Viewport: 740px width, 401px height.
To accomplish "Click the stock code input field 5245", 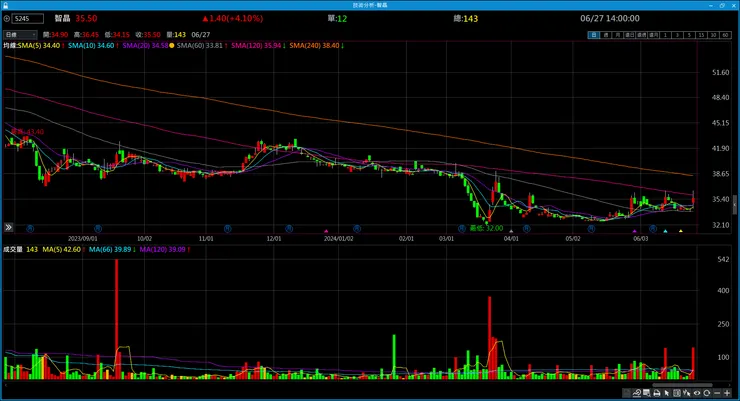I will [x=28, y=18].
